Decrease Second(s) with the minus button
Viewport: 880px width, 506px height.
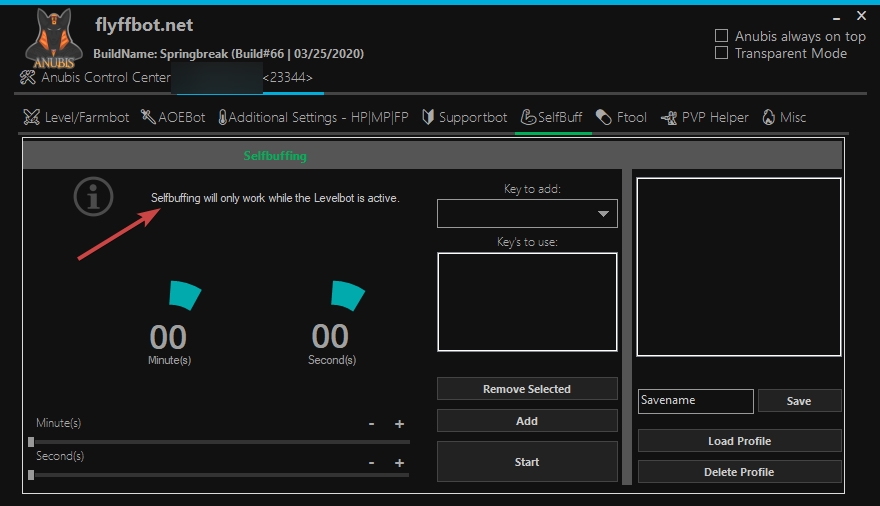(371, 463)
